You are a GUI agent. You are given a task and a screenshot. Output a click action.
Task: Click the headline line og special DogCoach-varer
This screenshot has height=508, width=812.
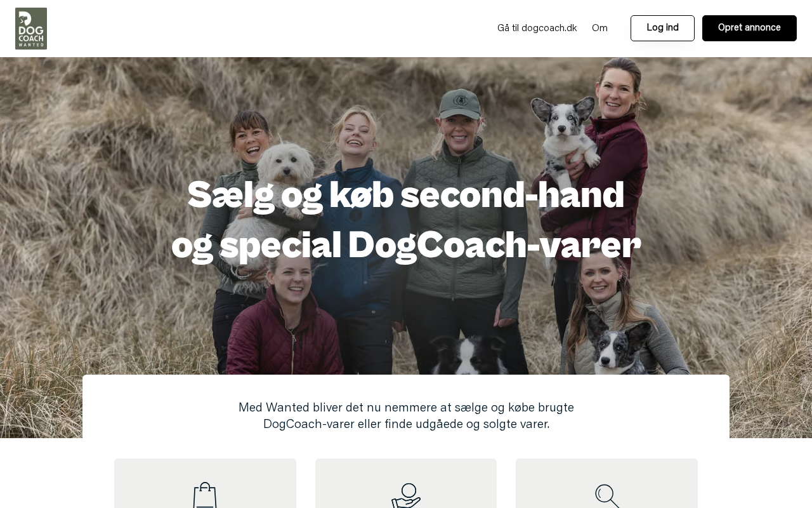tap(406, 245)
